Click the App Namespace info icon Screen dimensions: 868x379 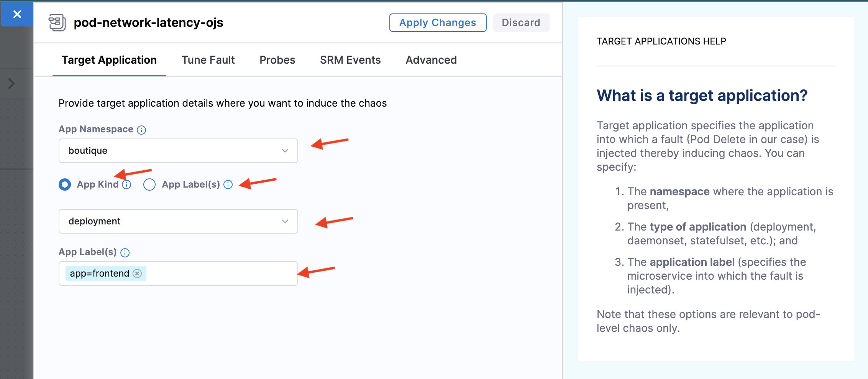coord(141,130)
